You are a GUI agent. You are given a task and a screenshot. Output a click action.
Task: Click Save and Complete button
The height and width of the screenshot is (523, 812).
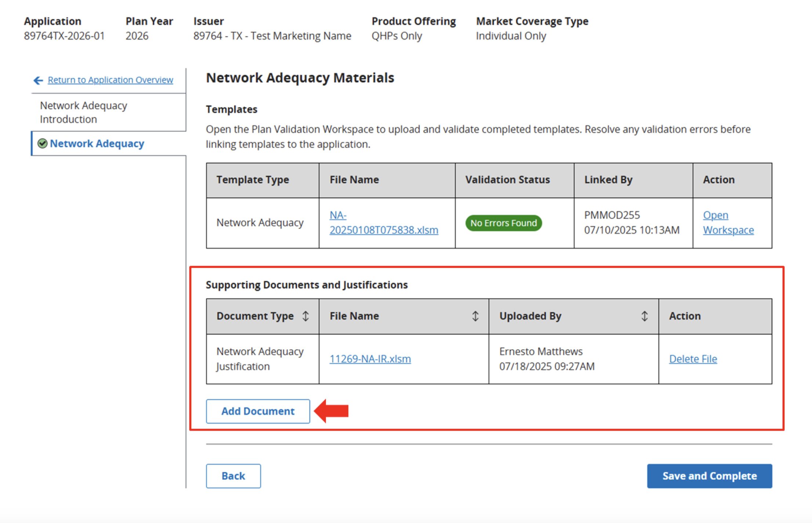coord(709,476)
